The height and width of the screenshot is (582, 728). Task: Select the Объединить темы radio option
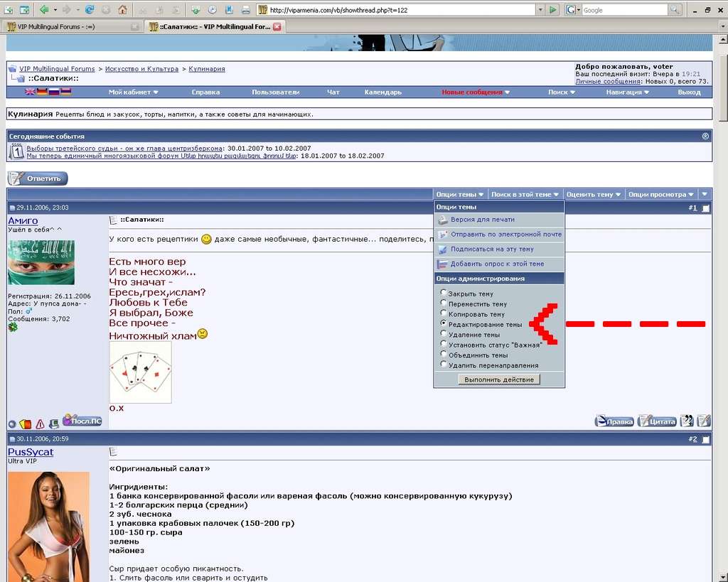click(x=444, y=354)
